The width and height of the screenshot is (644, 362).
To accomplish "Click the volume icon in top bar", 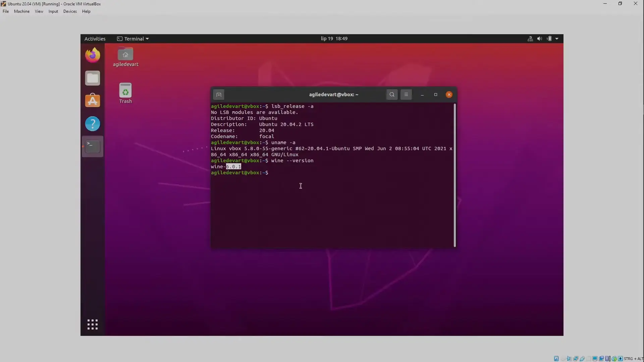I will 539,39.
